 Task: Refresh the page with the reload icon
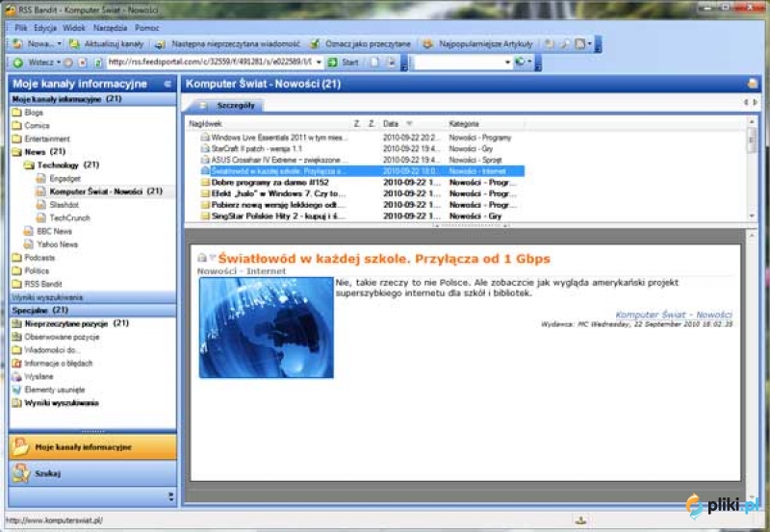[98, 63]
